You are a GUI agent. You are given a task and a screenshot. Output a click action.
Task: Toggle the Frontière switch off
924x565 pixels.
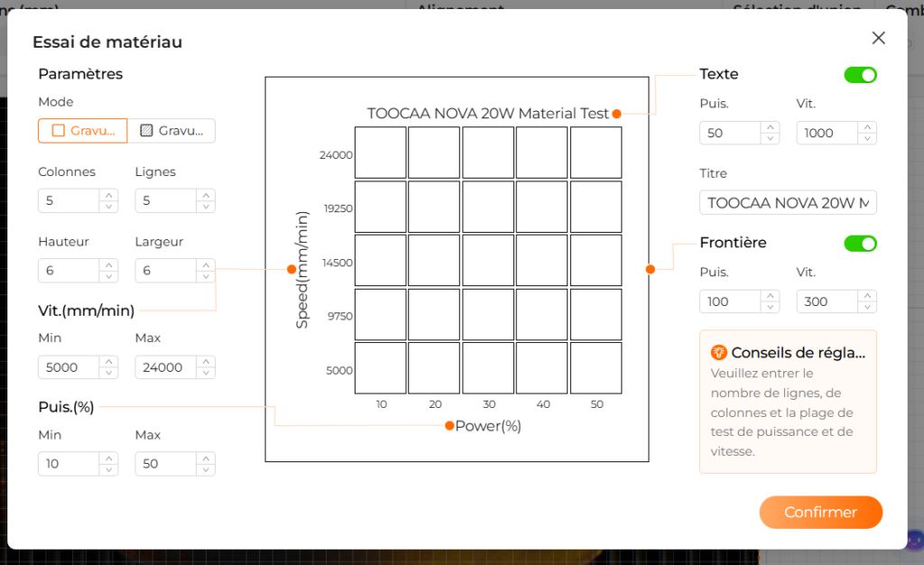[x=860, y=244]
